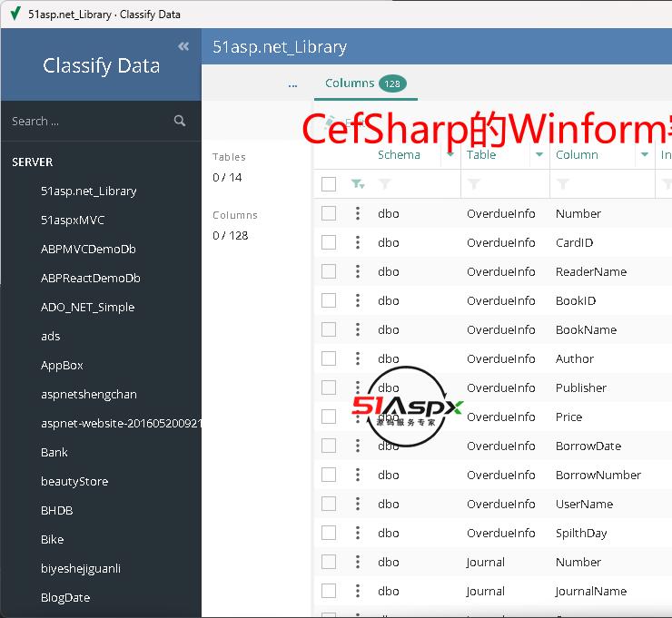Check the Journal Number row checkbox
Screen dimensions: 672x618
[x=329, y=562]
